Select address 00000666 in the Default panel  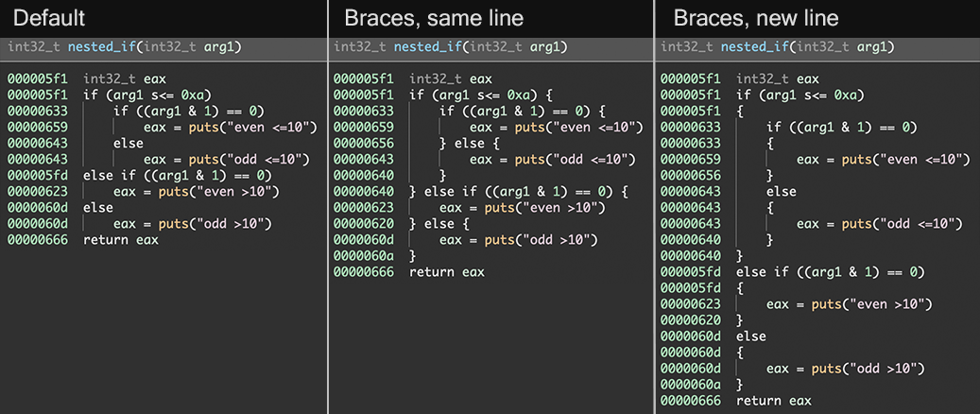pos(38,240)
